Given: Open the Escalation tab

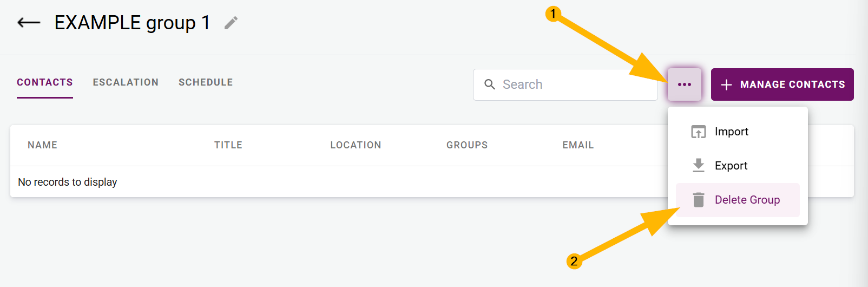Looking at the screenshot, I should pos(126,82).
